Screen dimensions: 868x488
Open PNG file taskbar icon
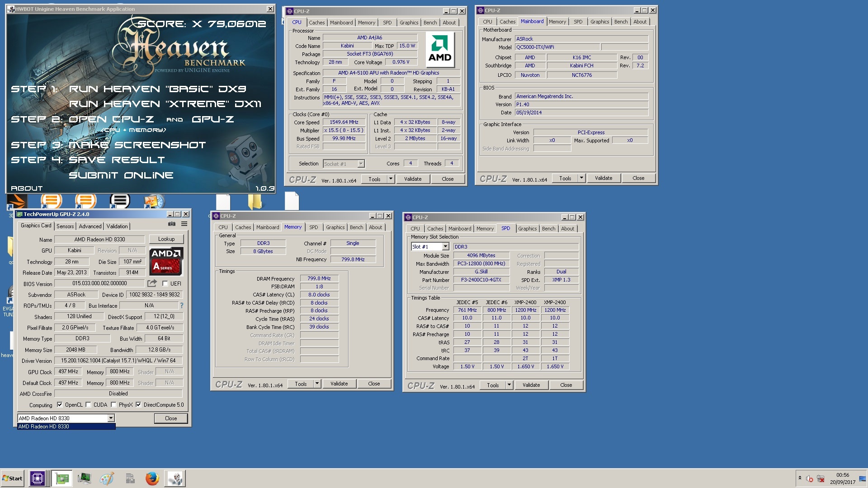[130, 479]
